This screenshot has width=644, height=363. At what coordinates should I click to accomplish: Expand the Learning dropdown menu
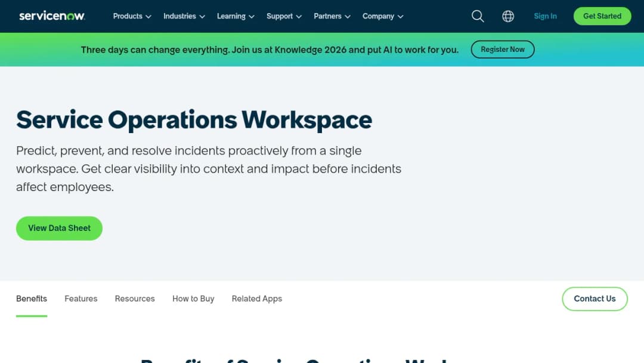click(x=236, y=16)
